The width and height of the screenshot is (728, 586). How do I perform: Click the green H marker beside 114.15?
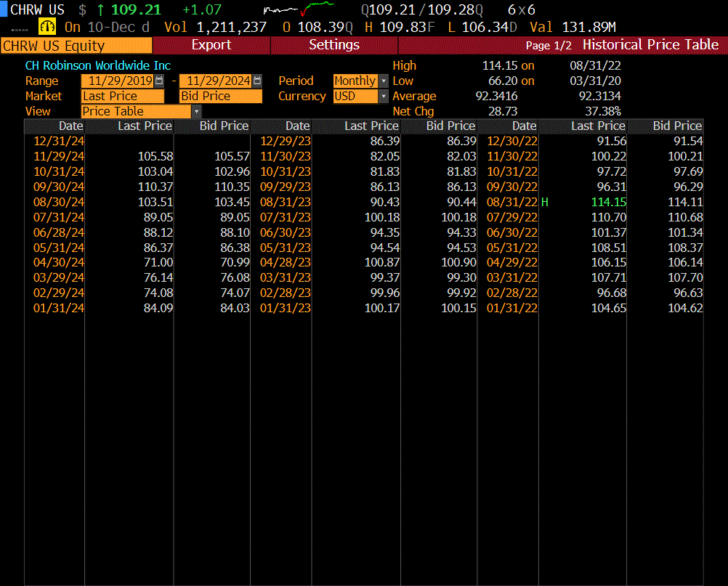[544, 202]
